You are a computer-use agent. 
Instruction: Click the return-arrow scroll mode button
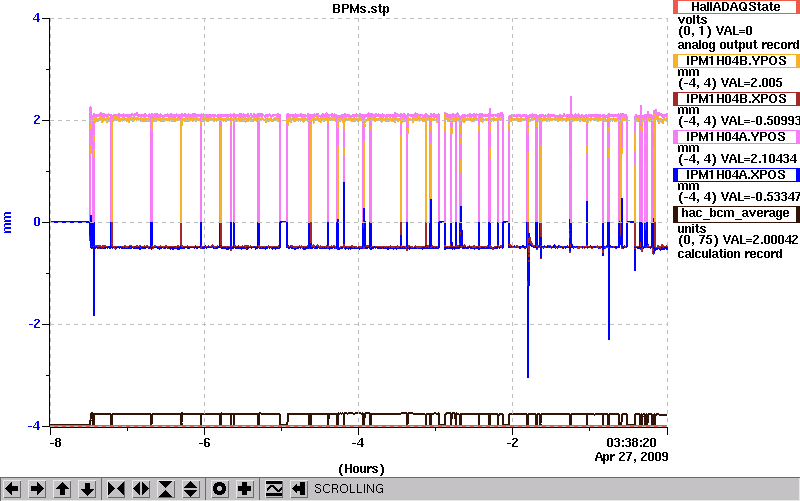click(x=299, y=489)
